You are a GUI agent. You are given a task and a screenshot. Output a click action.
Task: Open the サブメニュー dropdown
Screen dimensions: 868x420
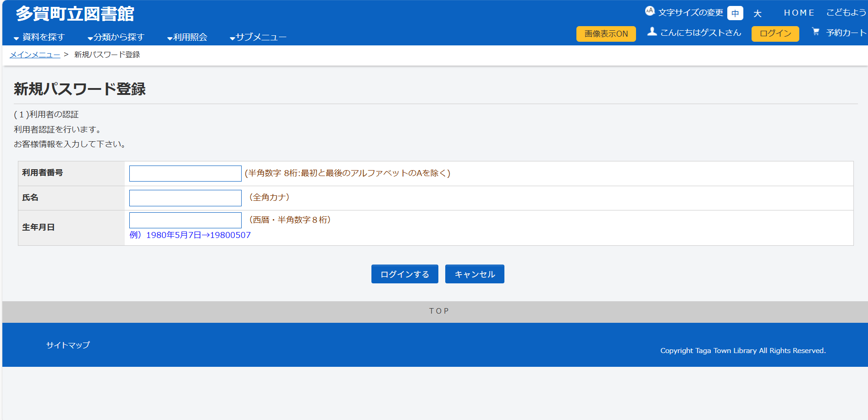260,37
